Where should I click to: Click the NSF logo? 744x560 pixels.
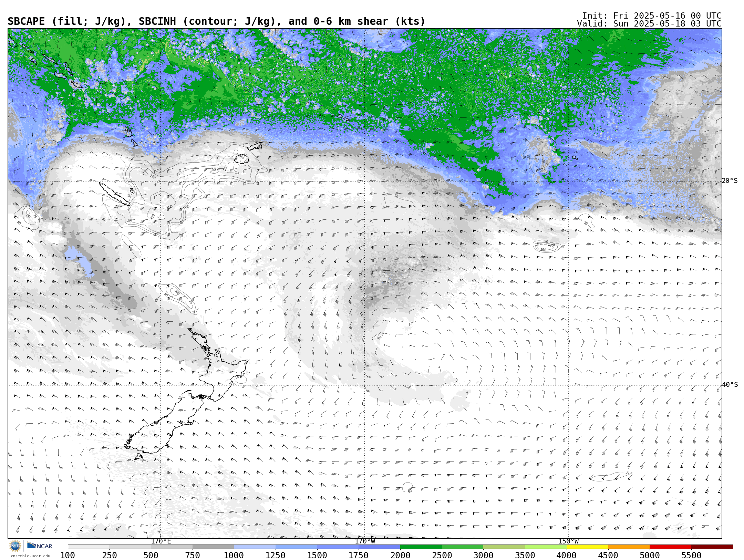[15, 546]
